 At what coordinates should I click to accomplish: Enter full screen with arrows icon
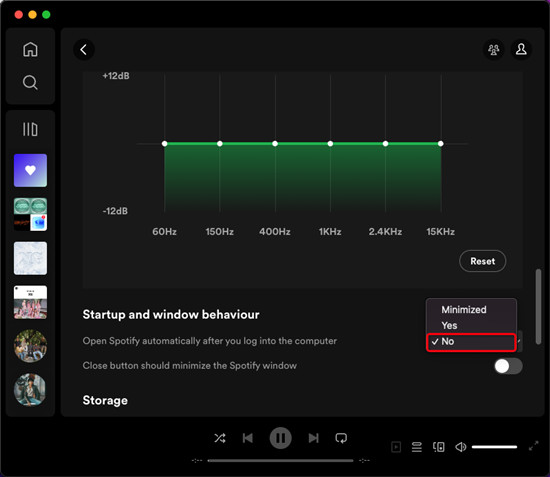[534, 446]
